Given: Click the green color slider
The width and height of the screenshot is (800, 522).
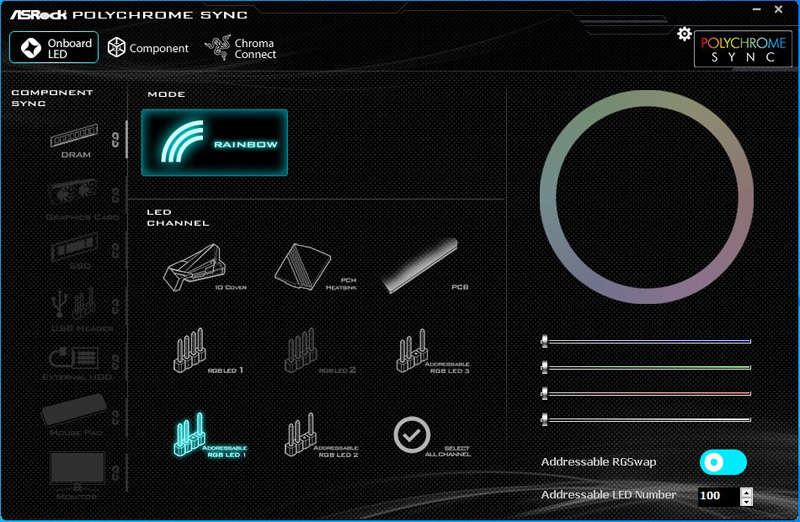Looking at the screenshot, I should (646, 367).
